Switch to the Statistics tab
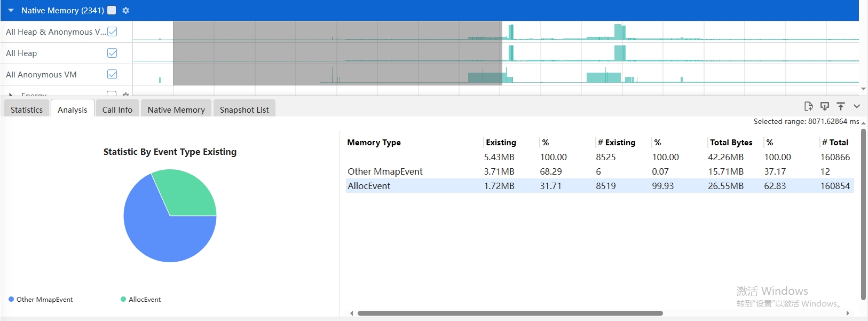The width and height of the screenshot is (868, 321). (27, 109)
